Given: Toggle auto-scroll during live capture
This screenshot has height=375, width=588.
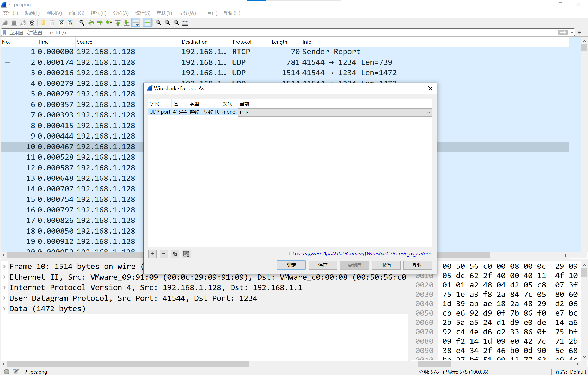Looking at the screenshot, I should [x=136, y=23].
